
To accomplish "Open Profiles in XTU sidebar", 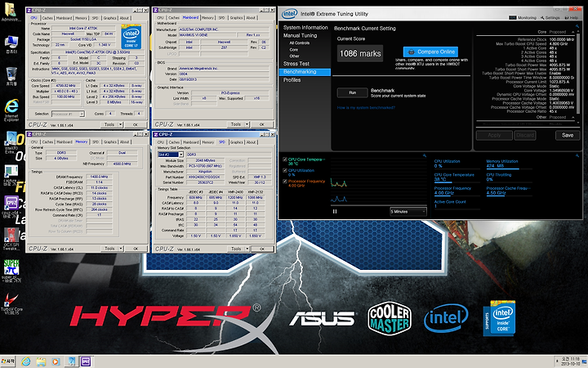I will tap(292, 79).
